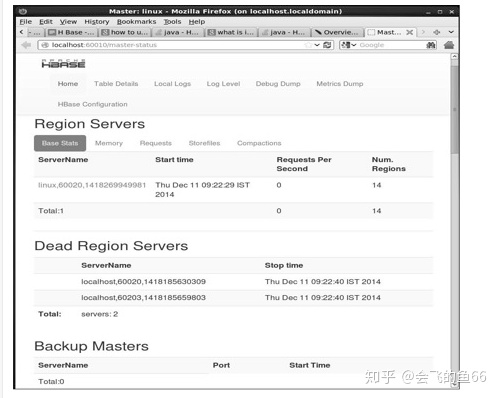499x398 pixels.
Task: Open a new tab with plus icon
Action: pyautogui.click(x=437, y=32)
